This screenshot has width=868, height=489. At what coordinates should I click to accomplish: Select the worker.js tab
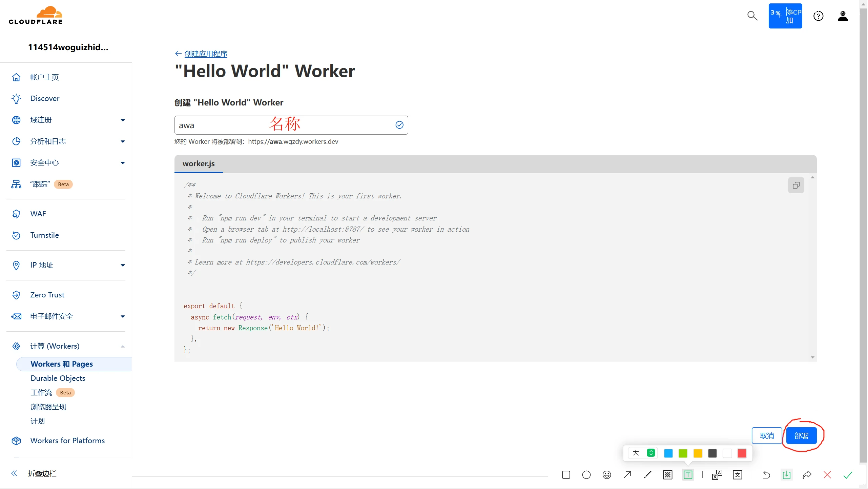coord(199,164)
